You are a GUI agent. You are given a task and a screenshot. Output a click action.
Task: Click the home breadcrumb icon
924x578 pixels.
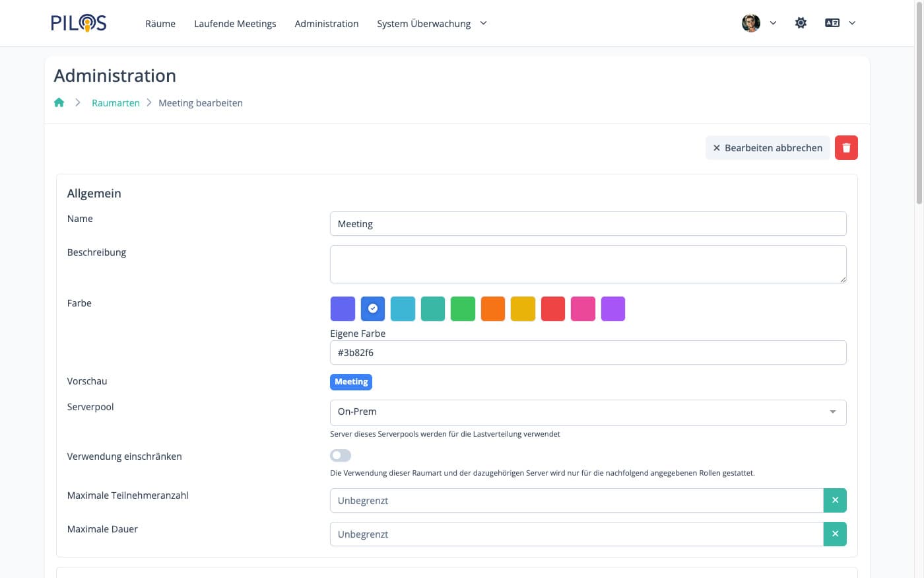59,102
